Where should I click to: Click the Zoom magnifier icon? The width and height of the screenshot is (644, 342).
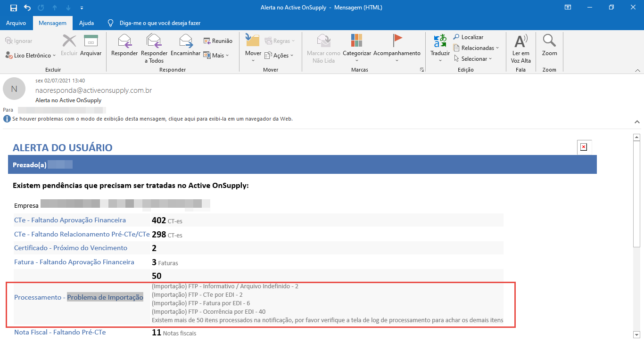click(x=549, y=42)
